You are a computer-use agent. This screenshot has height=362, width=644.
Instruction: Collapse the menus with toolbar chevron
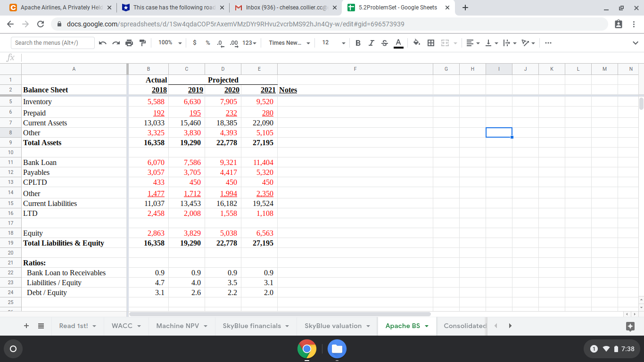click(x=636, y=43)
